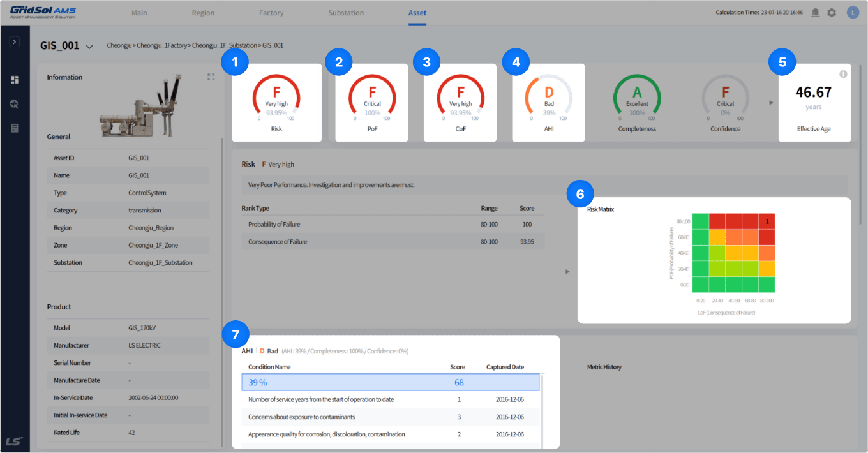This screenshot has width=868, height=453.
Task: Go to the Factory tab
Action: (271, 13)
